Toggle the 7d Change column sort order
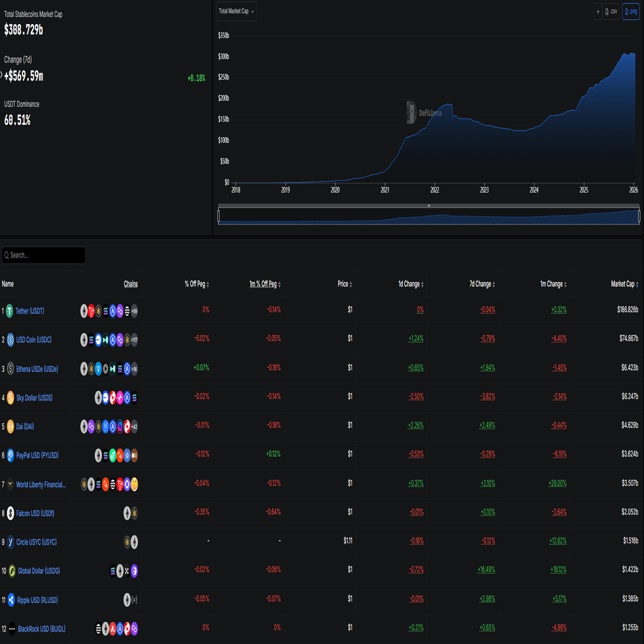Image resolution: width=644 pixels, height=644 pixels. click(480, 283)
